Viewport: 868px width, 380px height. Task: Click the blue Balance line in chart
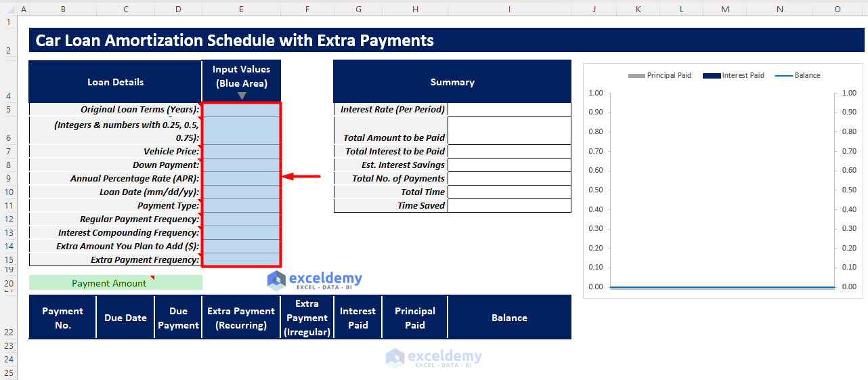[722, 287]
